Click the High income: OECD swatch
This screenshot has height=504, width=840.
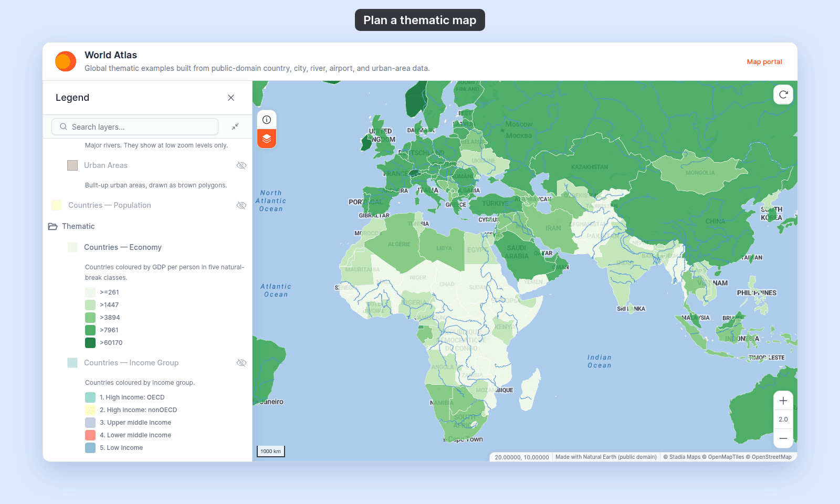point(90,397)
